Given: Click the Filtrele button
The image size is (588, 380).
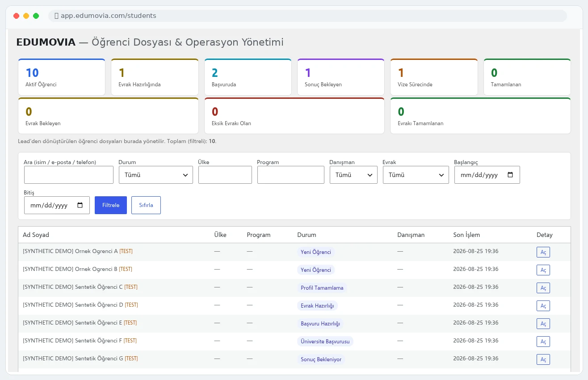Looking at the screenshot, I should [x=111, y=205].
